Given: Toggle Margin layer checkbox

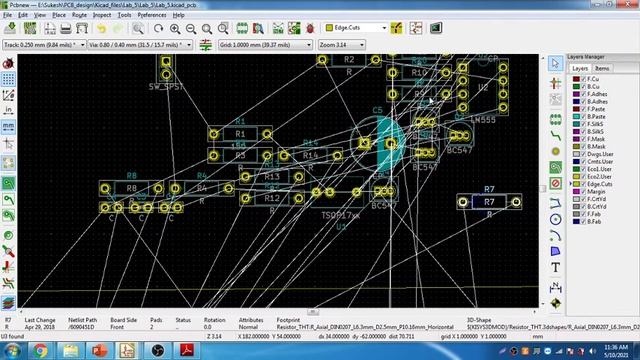Looking at the screenshot, I should [583, 191].
